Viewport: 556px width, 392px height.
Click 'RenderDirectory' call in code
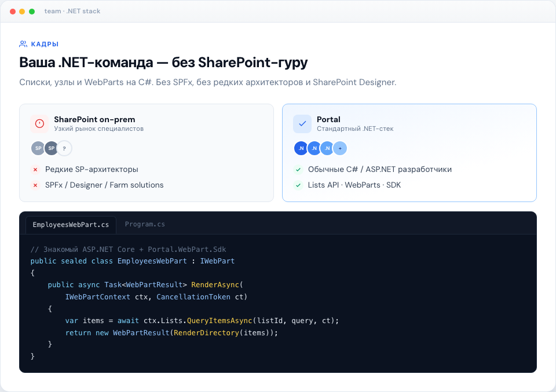(206, 333)
